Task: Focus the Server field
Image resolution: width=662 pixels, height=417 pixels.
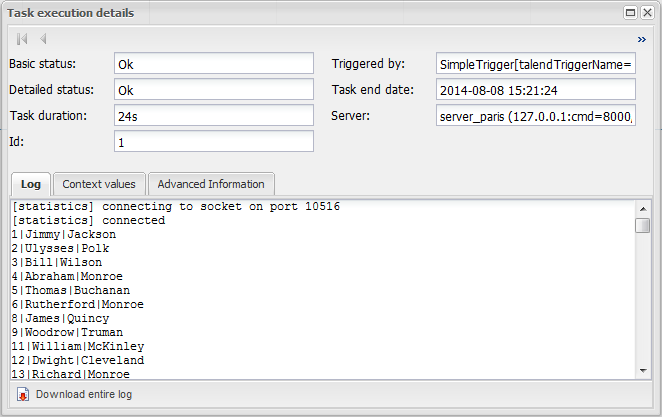Action: tap(536, 116)
